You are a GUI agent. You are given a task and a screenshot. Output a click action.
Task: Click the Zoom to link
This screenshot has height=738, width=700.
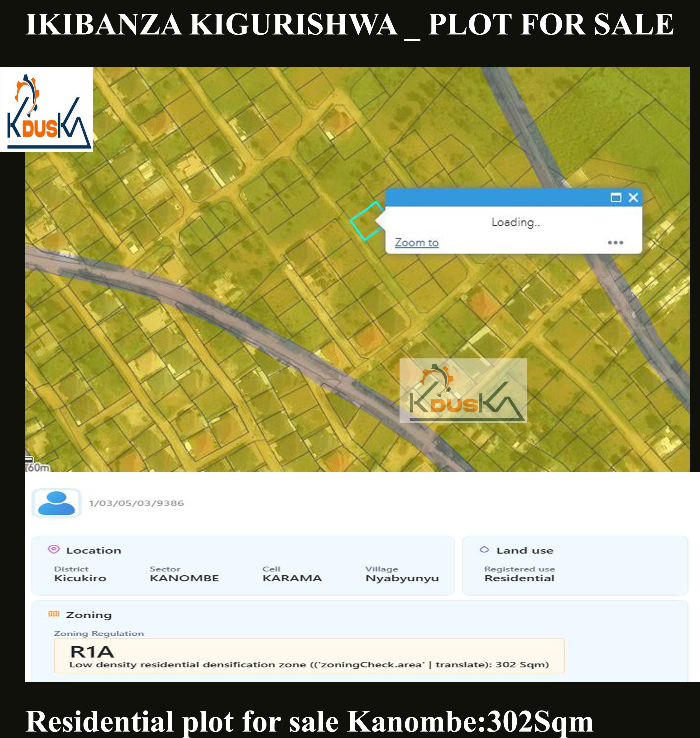pos(416,242)
